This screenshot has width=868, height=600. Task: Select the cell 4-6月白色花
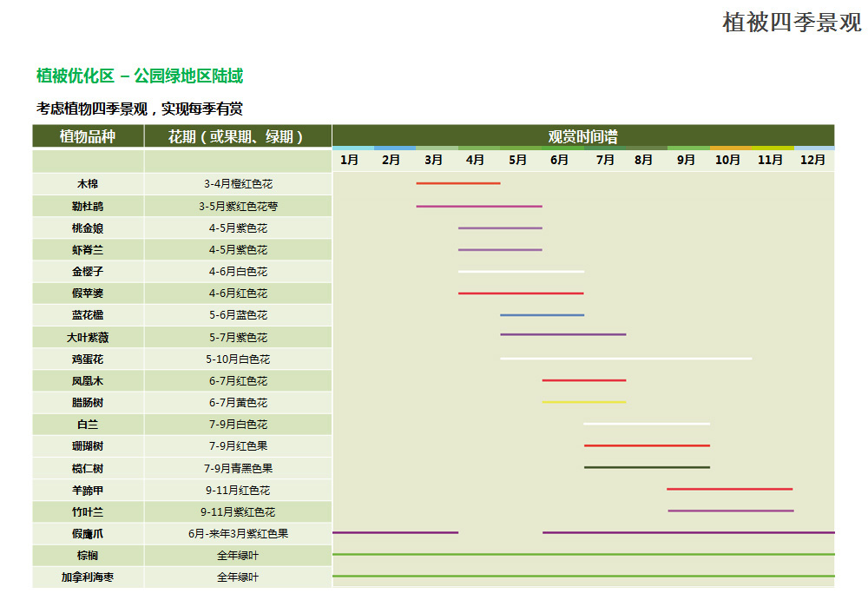tap(238, 272)
